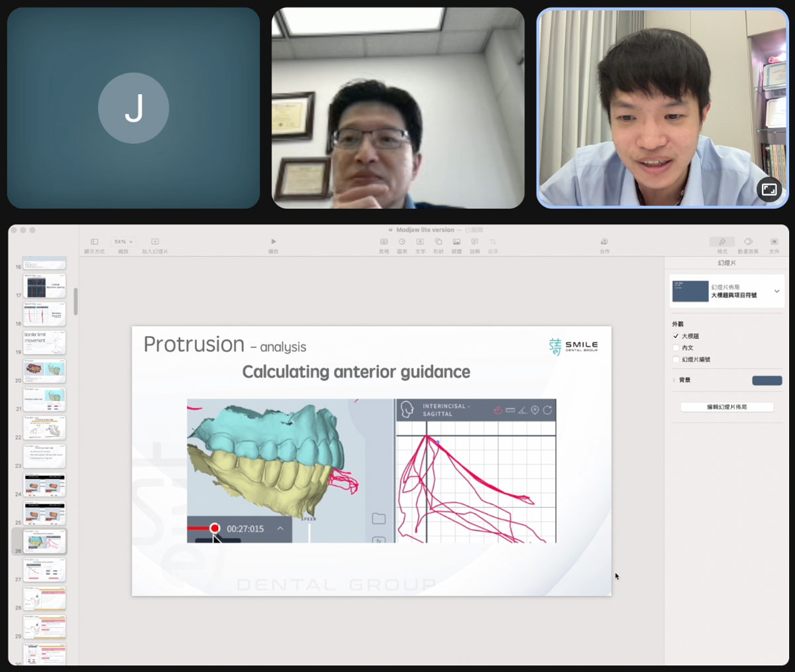Select slide 24 thumbnail in navigator
The height and width of the screenshot is (672, 795).
click(45, 485)
